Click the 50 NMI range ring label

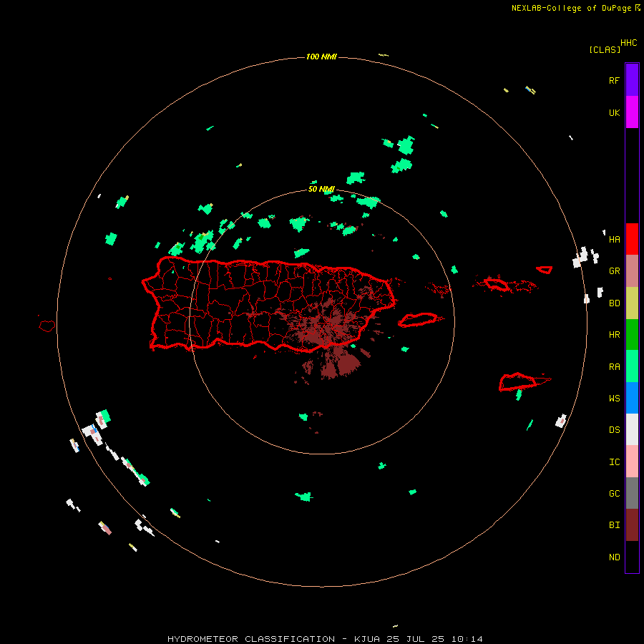pos(321,189)
